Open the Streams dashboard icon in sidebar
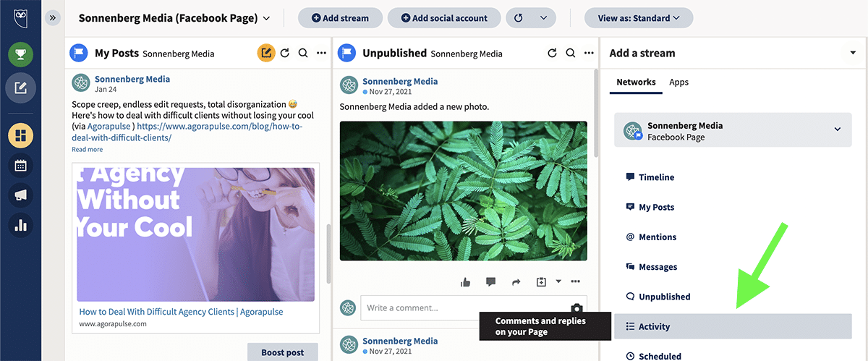The width and height of the screenshot is (868, 361). tap(20, 135)
